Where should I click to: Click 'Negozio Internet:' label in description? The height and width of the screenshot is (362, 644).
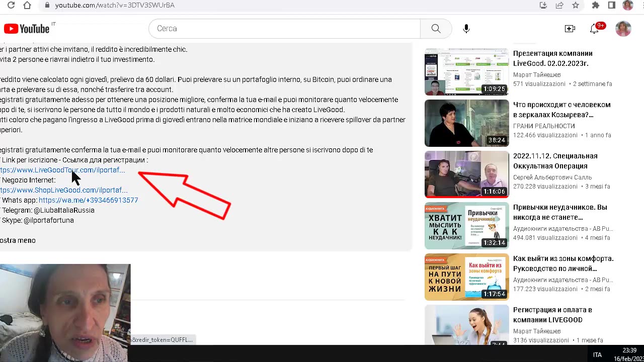(x=29, y=180)
